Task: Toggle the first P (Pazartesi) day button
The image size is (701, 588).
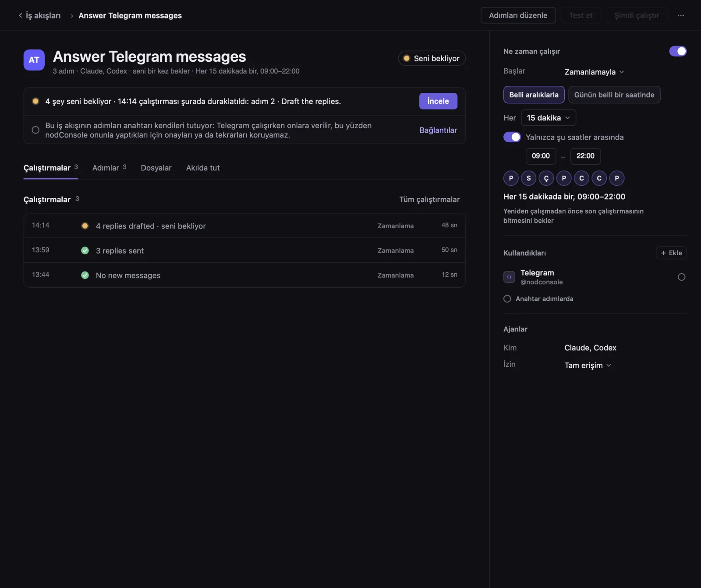Action: (511, 178)
